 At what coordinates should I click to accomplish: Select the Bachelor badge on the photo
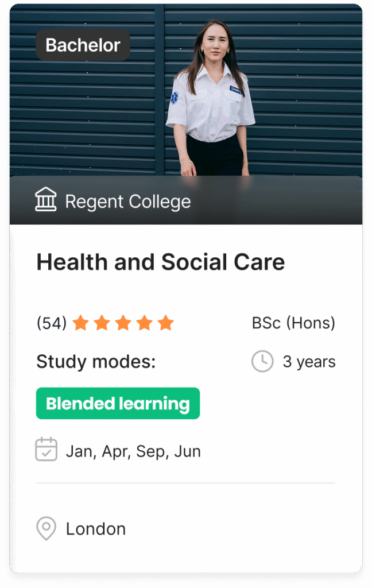[83, 45]
